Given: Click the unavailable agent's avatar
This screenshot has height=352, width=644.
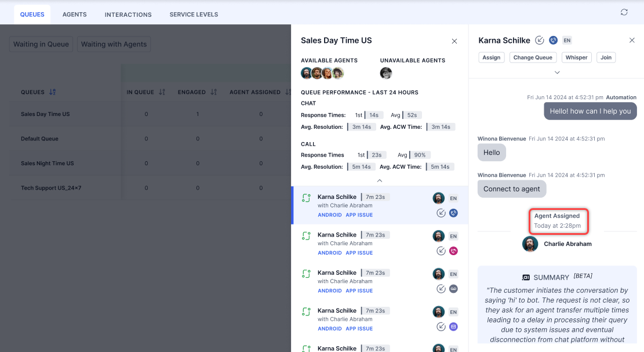Looking at the screenshot, I should pyautogui.click(x=386, y=73).
